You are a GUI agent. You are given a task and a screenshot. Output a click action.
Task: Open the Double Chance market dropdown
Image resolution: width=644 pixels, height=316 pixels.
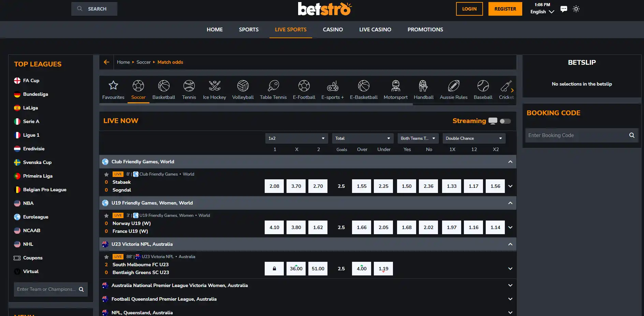click(474, 138)
